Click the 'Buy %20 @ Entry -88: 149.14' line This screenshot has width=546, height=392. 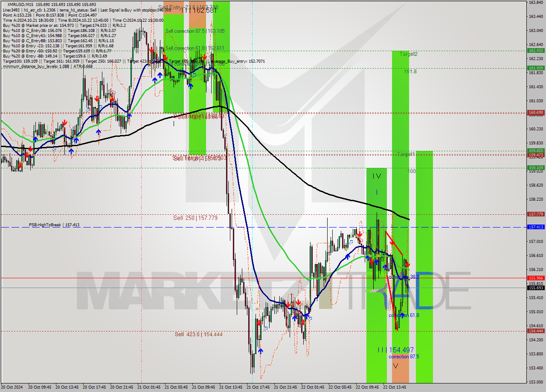pyautogui.click(x=55, y=56)
